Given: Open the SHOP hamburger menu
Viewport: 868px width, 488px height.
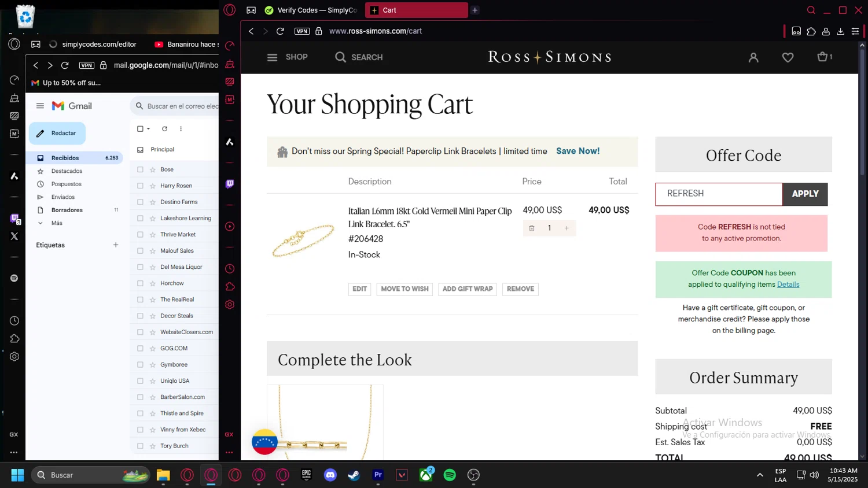Looking at the screenshot, I should 287,57.
